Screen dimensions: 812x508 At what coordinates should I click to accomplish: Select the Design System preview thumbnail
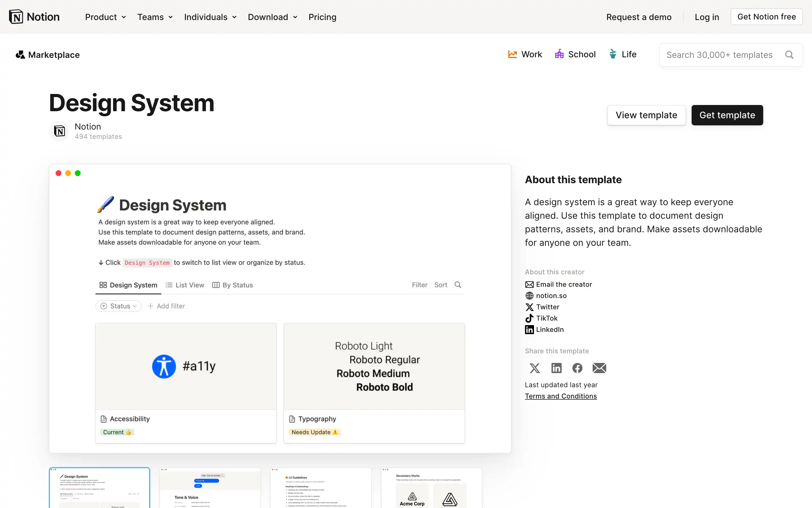(x=99, y=487)
